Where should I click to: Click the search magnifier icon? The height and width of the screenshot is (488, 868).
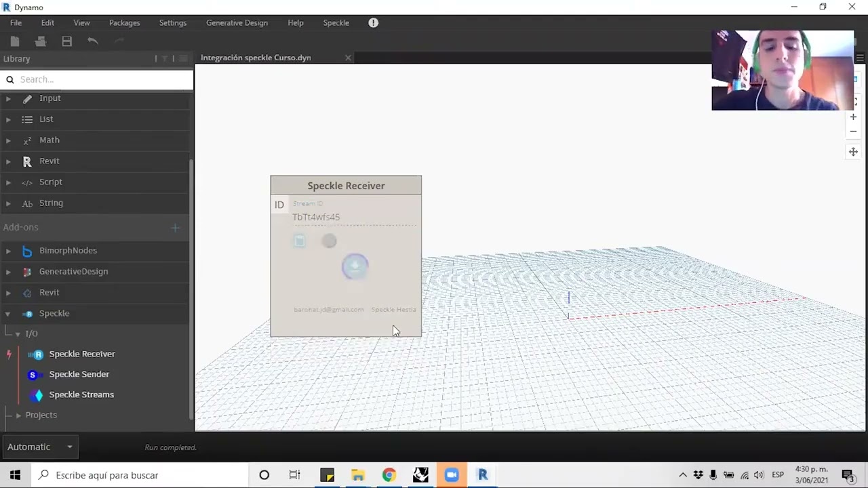(10, 79)
